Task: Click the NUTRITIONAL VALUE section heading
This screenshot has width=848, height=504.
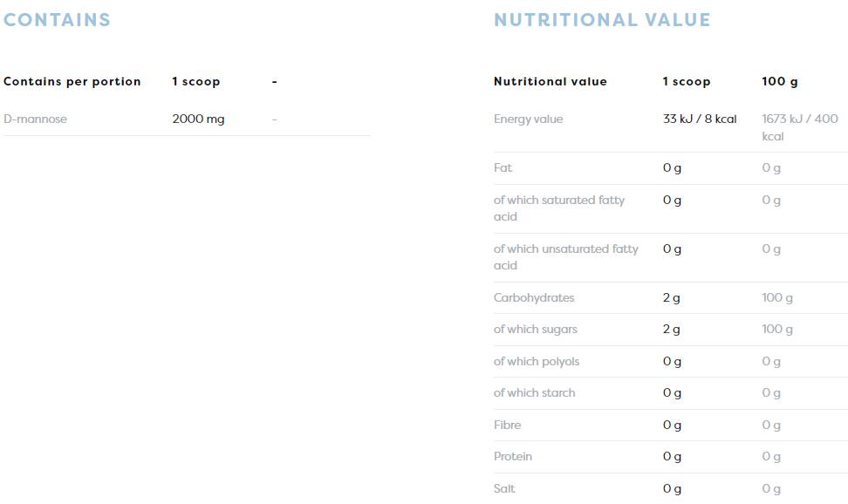Action: click(602, 20)
